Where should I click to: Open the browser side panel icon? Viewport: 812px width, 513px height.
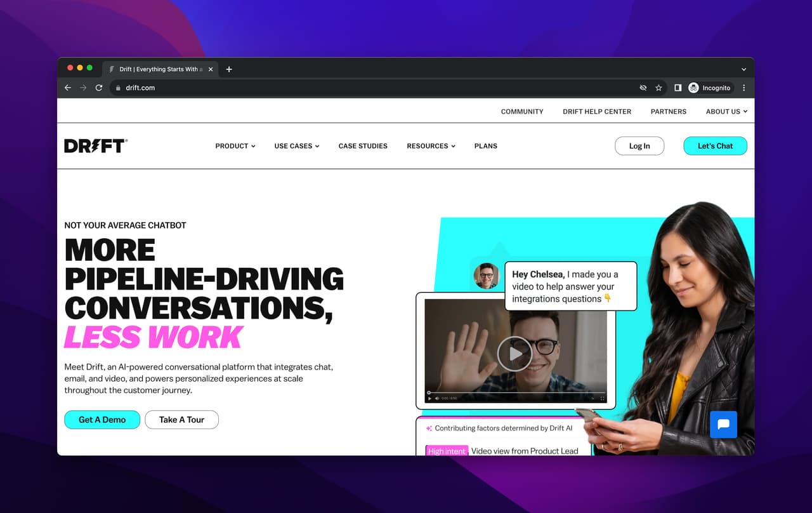coord(678,88)
